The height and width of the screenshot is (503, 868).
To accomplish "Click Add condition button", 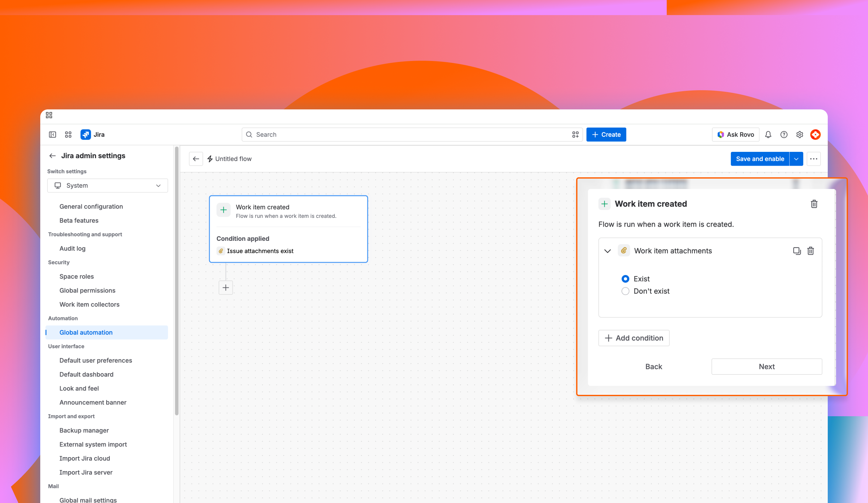I will point(634,338).
